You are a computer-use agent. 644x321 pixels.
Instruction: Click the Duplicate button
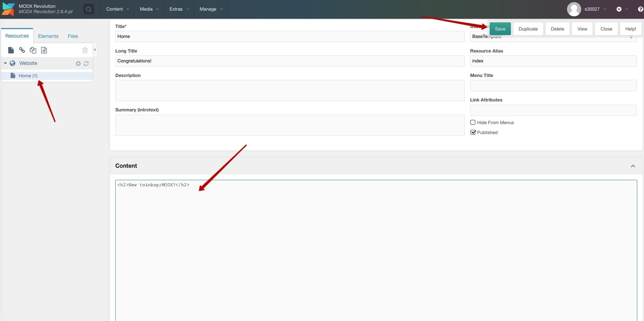pos(528,29)
